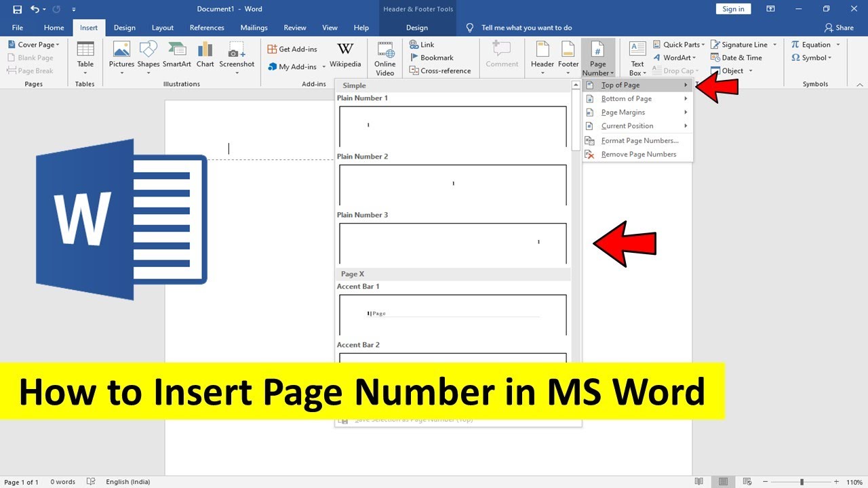Select Bottom of Page menu item
Screen dimensions: 868x488
click(x=637, y=99)
